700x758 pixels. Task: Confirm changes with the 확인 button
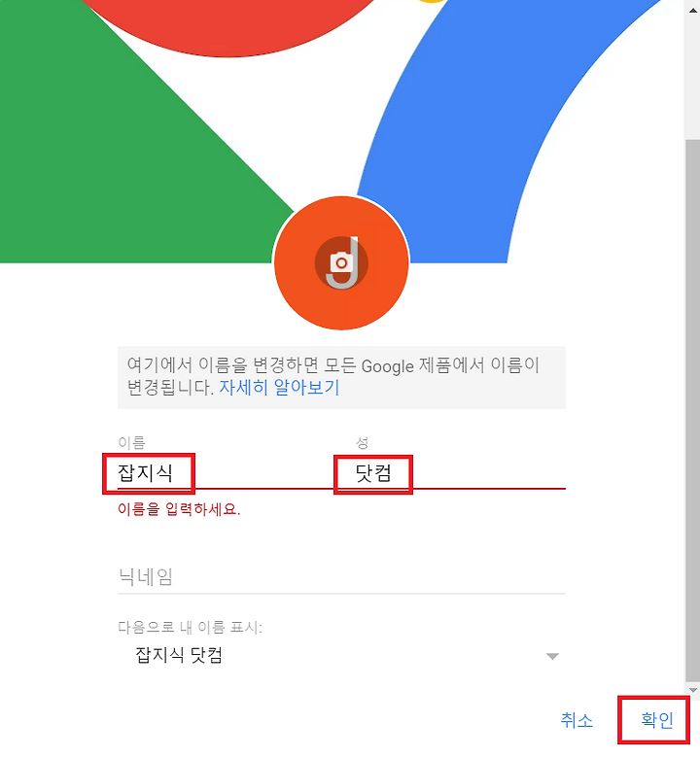coord(656,720)
